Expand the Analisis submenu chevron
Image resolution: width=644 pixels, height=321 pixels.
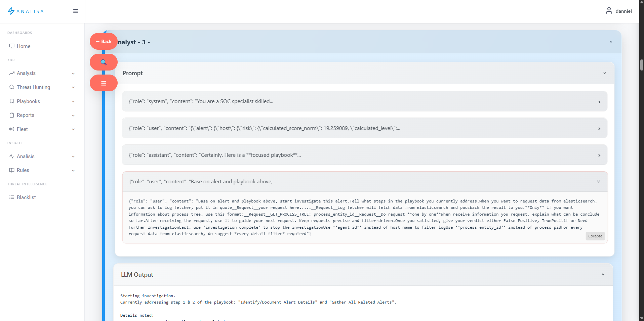(73, 156)
